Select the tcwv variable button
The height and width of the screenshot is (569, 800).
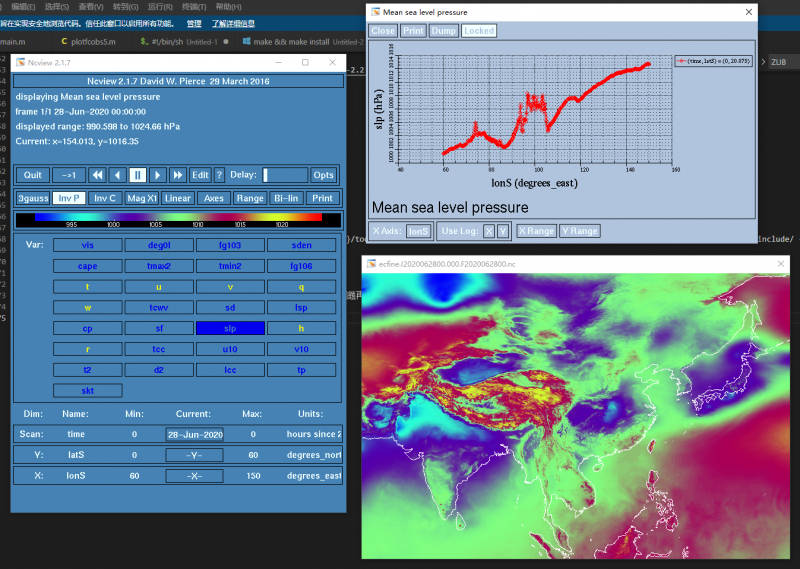158,307
